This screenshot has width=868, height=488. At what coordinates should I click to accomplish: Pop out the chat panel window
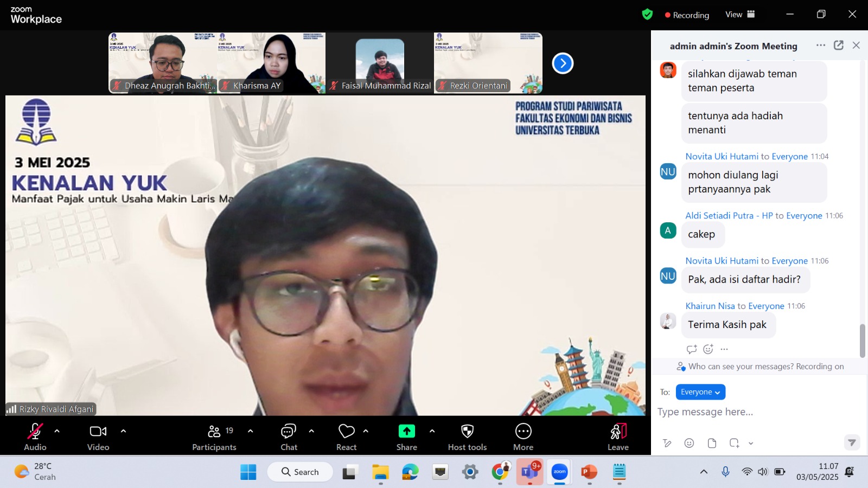[839, 46]
